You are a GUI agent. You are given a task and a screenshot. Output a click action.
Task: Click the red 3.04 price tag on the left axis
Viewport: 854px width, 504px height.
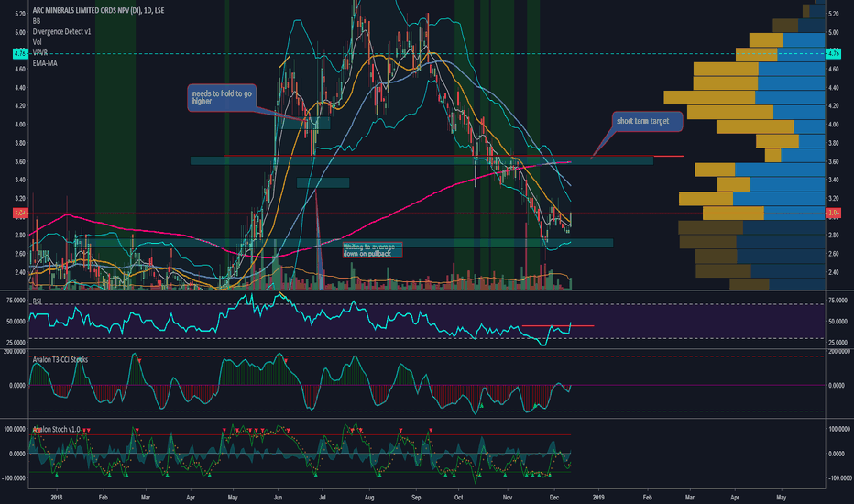click(20, 213)
